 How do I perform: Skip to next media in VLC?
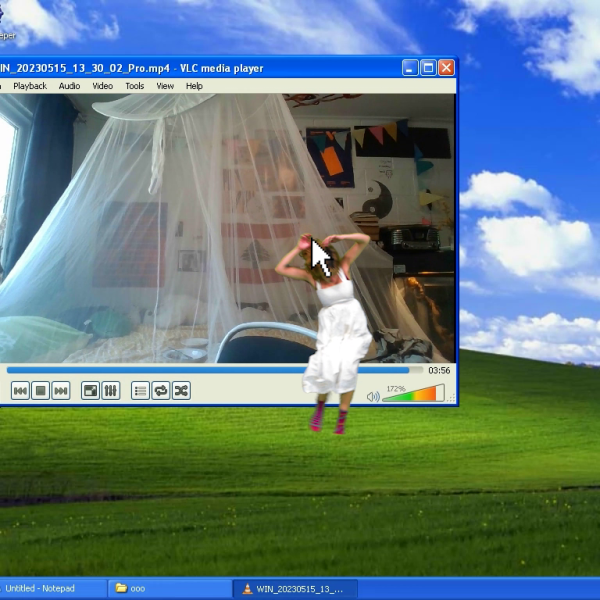61,391
